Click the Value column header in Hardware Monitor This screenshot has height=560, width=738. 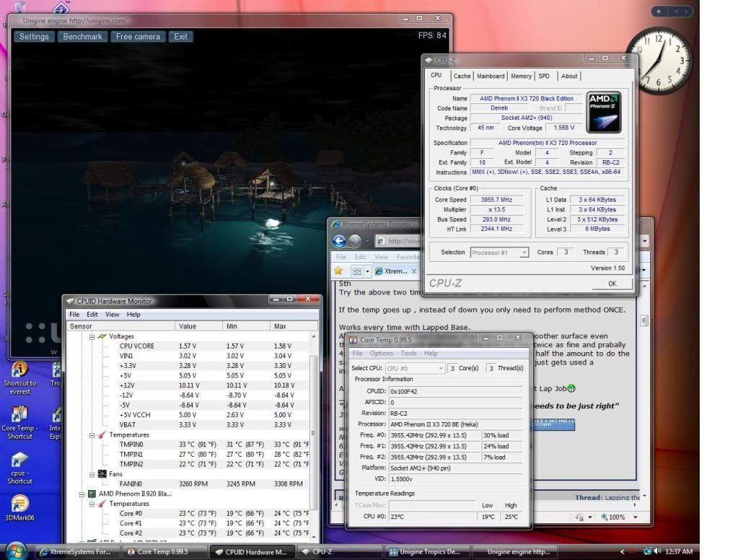coord(198,326)
